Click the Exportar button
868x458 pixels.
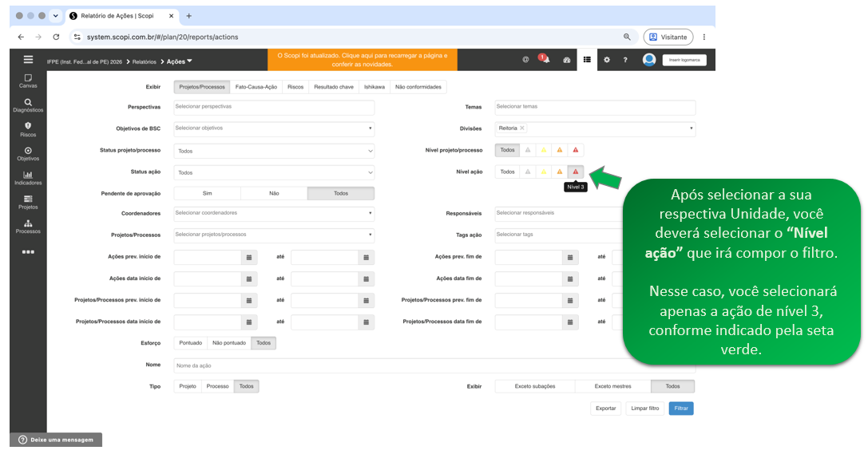pos(605,409)
